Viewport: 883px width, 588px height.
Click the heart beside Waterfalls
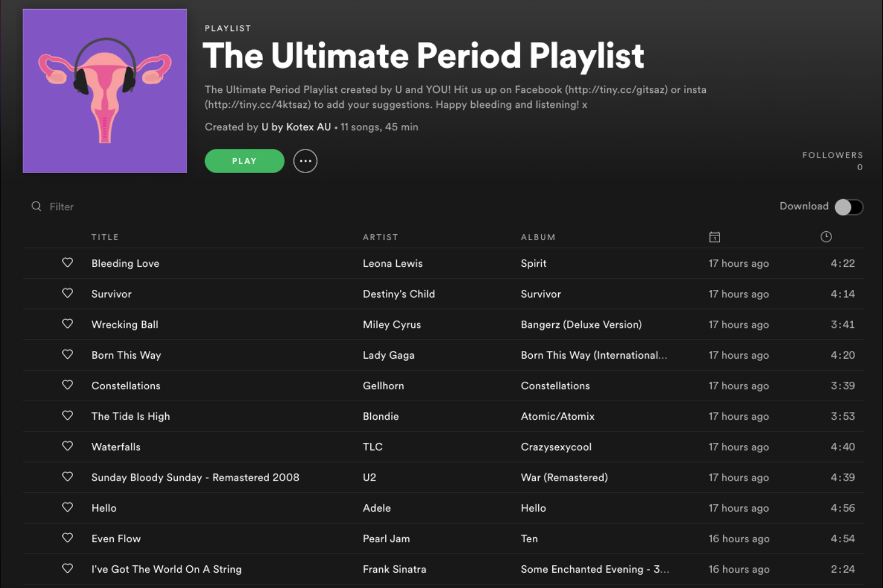[68, 446]
